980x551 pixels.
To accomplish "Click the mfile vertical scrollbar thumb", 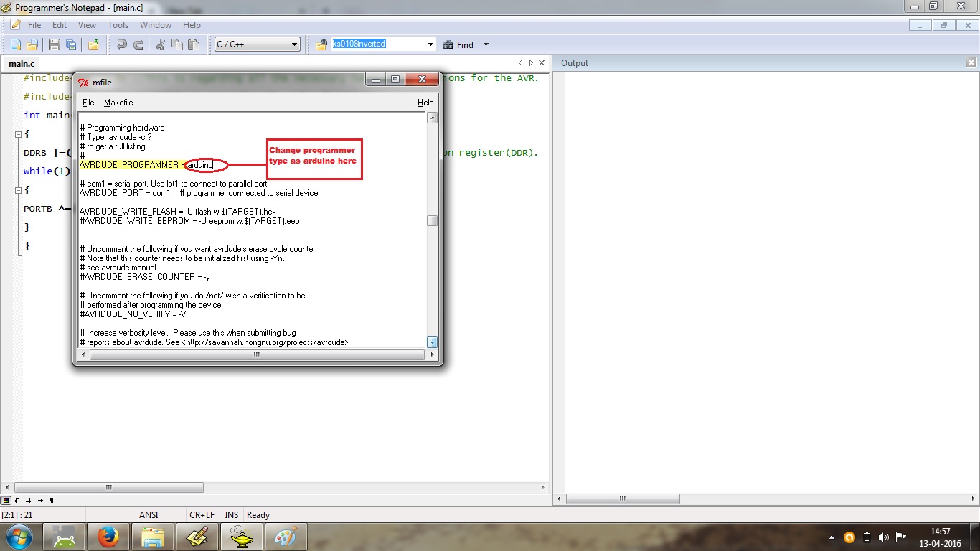I will [x=432, y=221].
